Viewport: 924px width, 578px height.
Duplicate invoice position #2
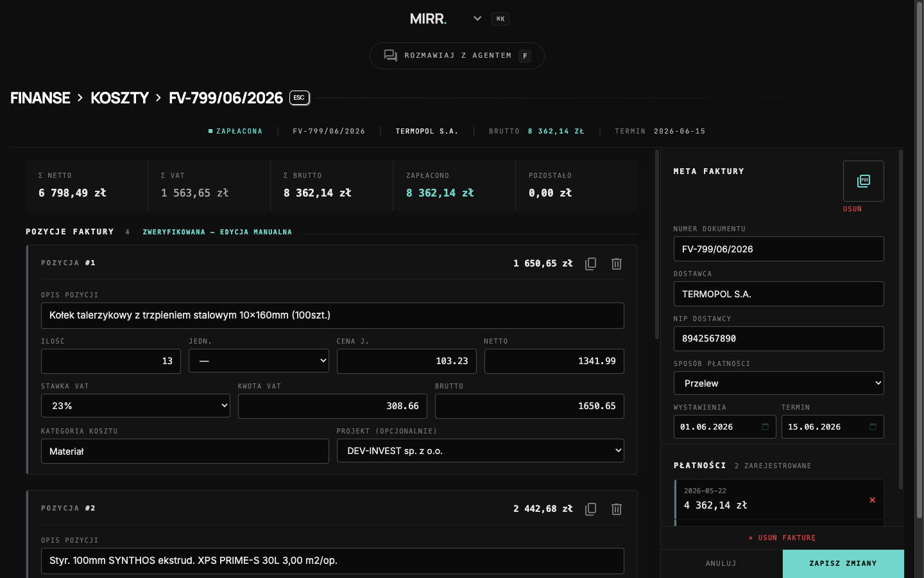click(591, 509)
